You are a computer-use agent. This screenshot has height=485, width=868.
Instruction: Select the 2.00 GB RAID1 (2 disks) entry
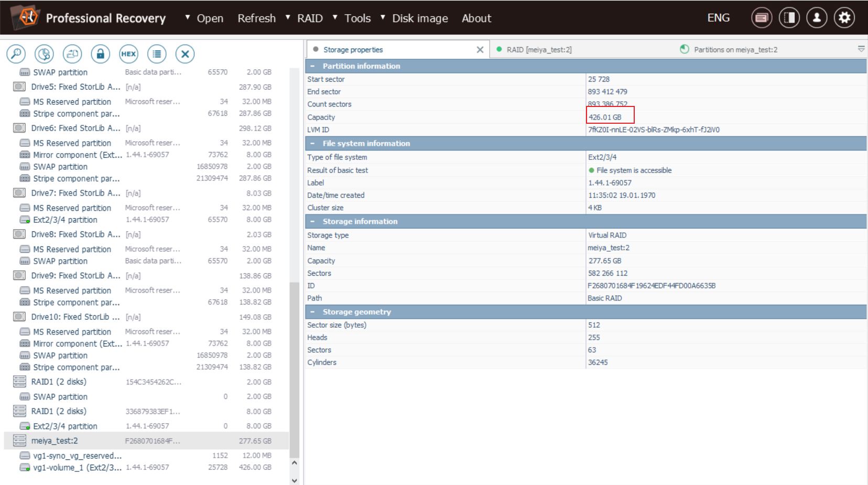(x=59, y=382)
